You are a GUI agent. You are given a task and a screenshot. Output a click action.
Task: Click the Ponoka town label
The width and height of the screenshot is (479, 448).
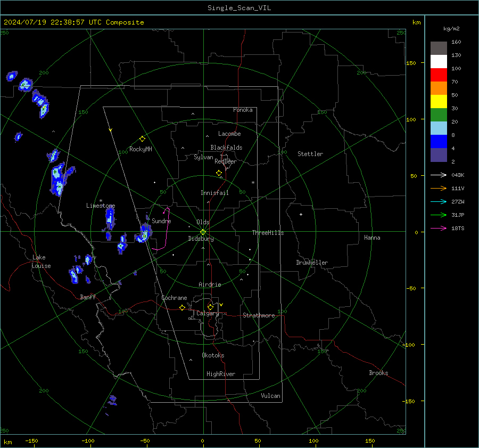point(243,110)
